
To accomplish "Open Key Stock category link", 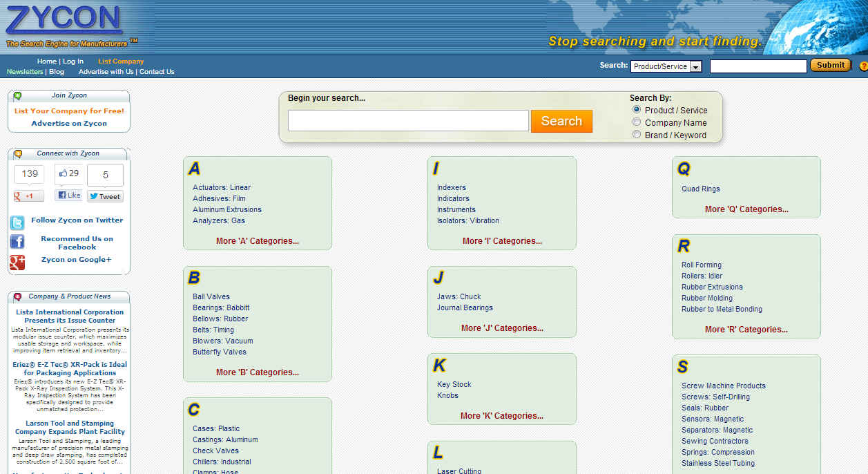I will [454, 384].
